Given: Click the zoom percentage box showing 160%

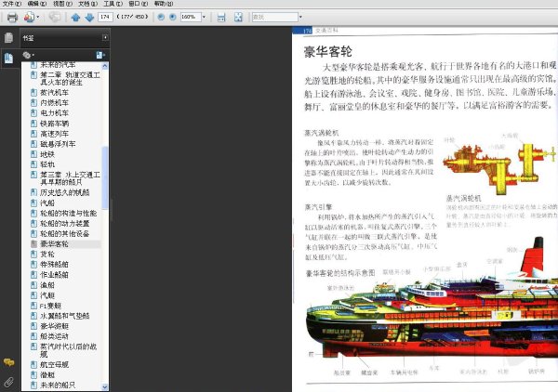Looking at the screenshot, I should 191,17.
